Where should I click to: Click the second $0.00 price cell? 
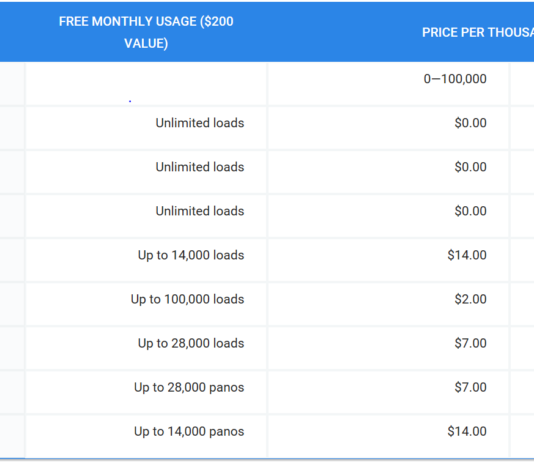(388, 172)
